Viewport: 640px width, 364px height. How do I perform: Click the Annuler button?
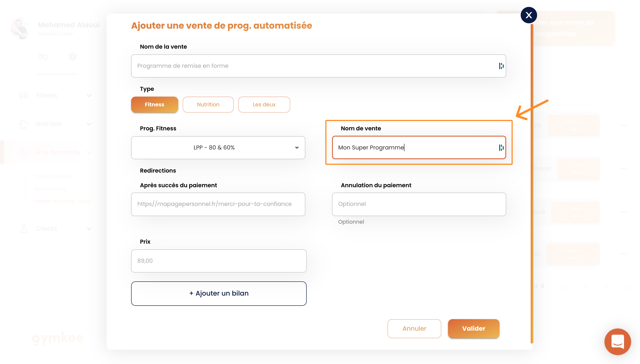click(x=414, y=328)
